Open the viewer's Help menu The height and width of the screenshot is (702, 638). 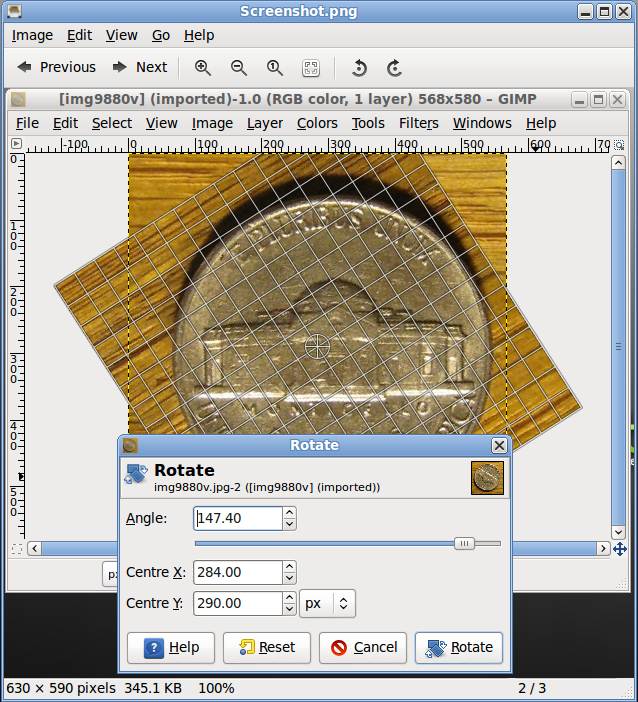click(x=199, y=35)
